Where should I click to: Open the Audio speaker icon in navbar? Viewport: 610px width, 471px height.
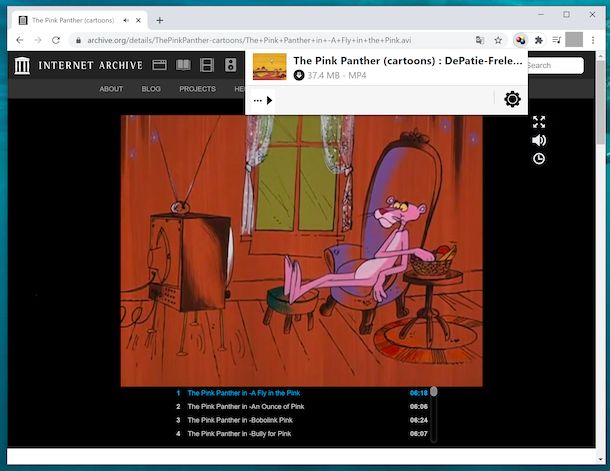pos(231,65)
